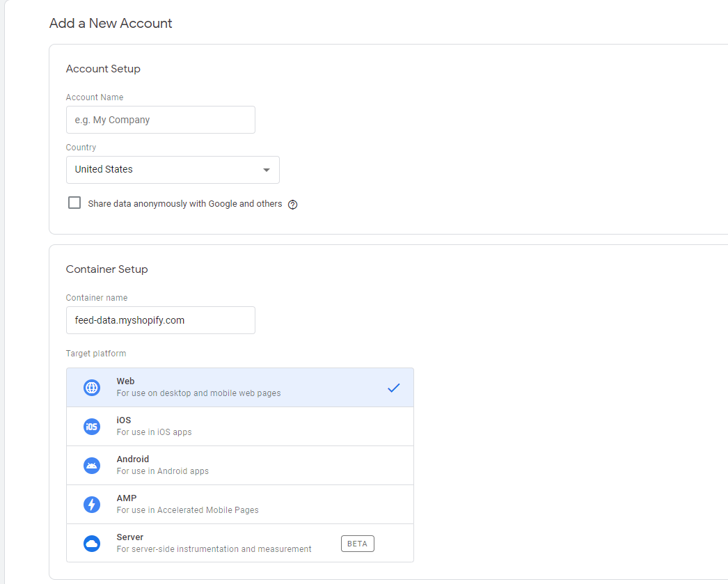This screenshot has width=728, height=584.
Task: Click the Server cloud icon
Action: pyautogui.click(x=92, y=544)
